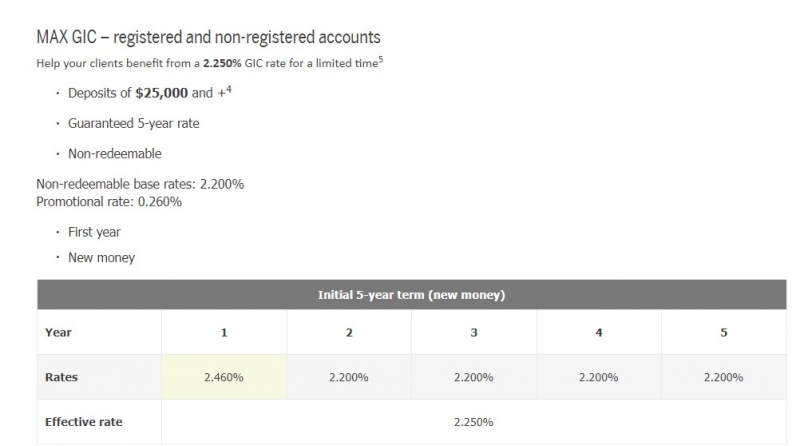Click footnote 4 superscript after Deposits
The height and width of the screenshot is (446, 800).
pyautogui.click(x=229, y=89)
